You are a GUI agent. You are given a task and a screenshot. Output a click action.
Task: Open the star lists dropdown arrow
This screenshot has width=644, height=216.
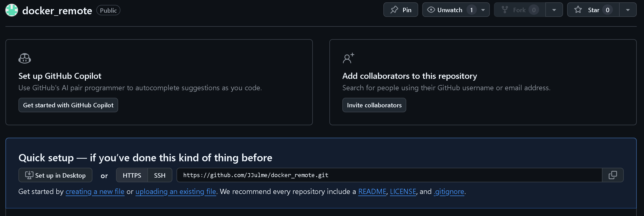(628, 10)
